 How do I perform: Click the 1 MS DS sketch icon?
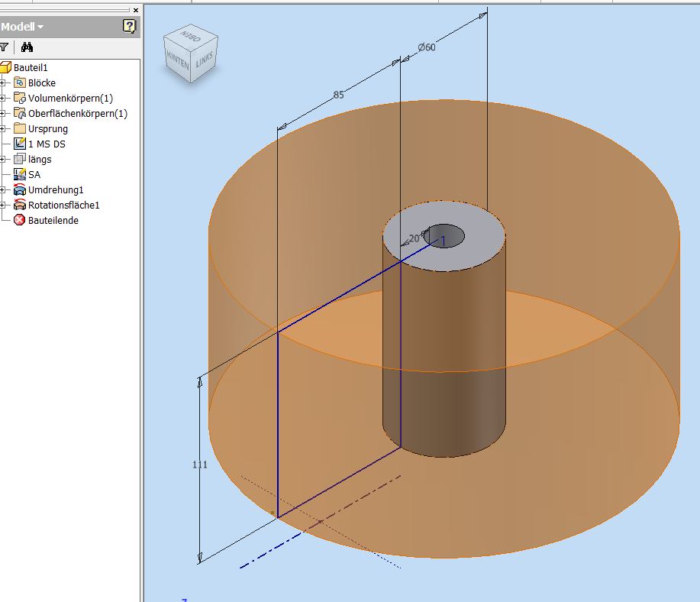20,144
